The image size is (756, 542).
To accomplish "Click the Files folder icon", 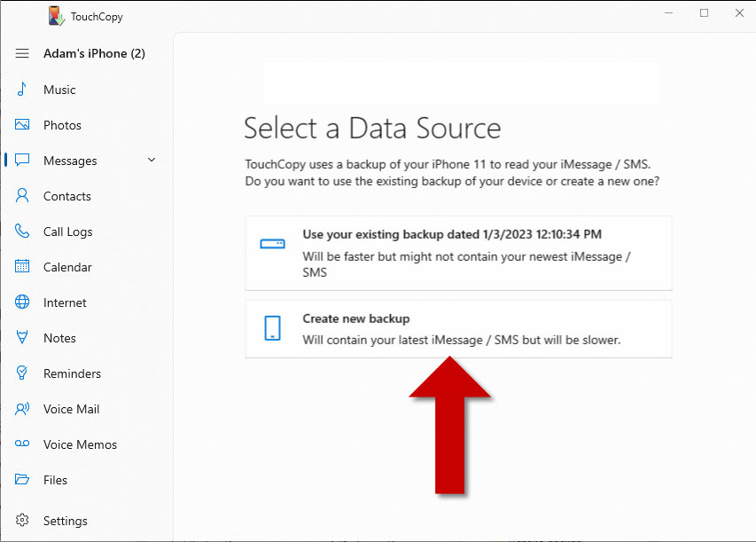I will [x=22, y=479].
